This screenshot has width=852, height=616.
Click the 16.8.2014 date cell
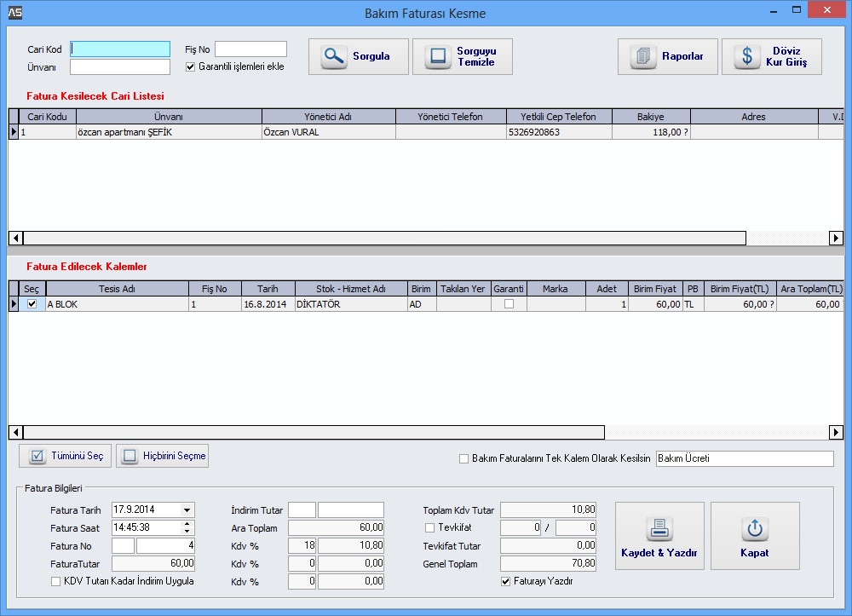coord(268,304)
